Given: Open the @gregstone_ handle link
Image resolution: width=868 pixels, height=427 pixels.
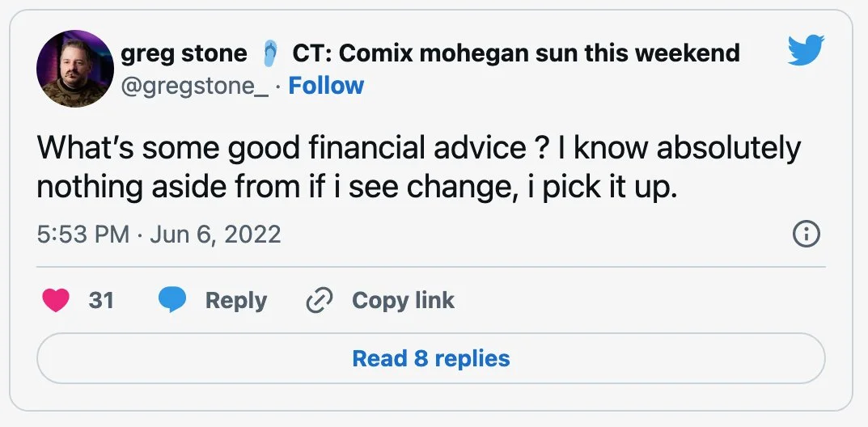Looking at the screenshot, I should 194,85.
